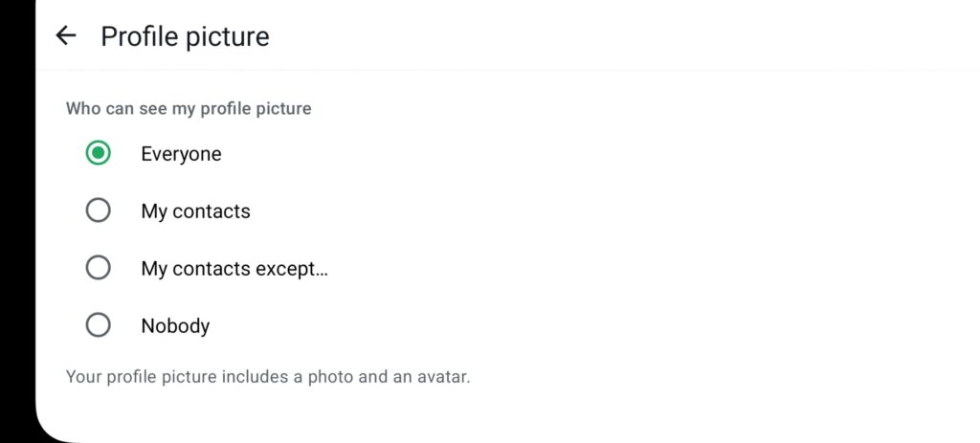Click the ellipsis after My contacts except
Screen dimensions: 980x443
point(321,272)
